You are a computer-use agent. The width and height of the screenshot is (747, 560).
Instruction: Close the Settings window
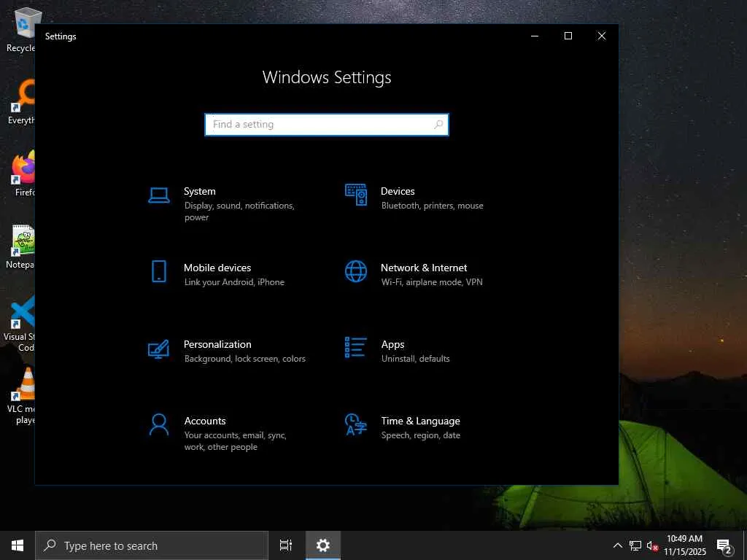coord(602,36)
